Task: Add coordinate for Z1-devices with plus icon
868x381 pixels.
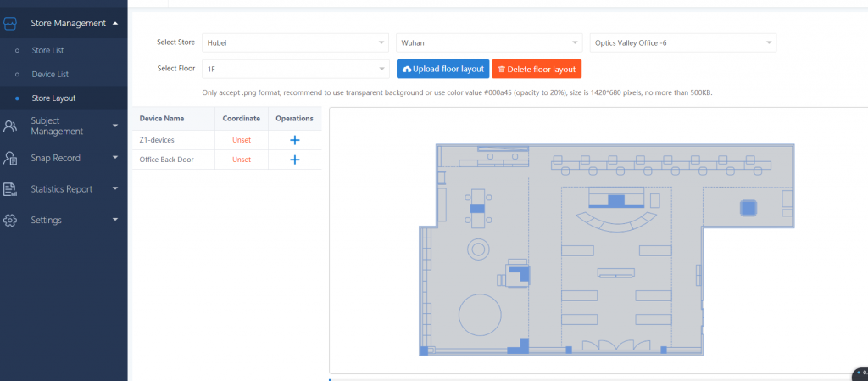Action: pos(295,140)
